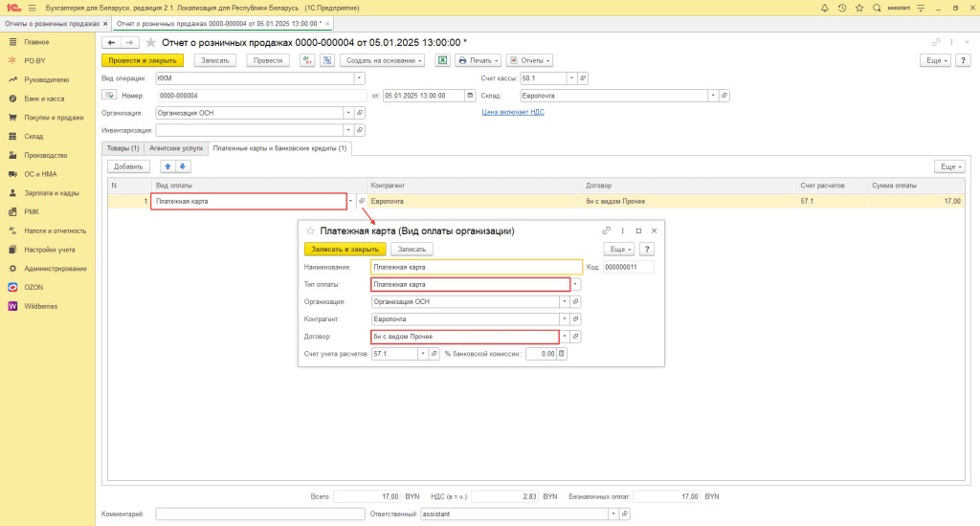This screenshot has height=526, width=980.
Task: Open Создать на основании dropdown
Action: 384,60
